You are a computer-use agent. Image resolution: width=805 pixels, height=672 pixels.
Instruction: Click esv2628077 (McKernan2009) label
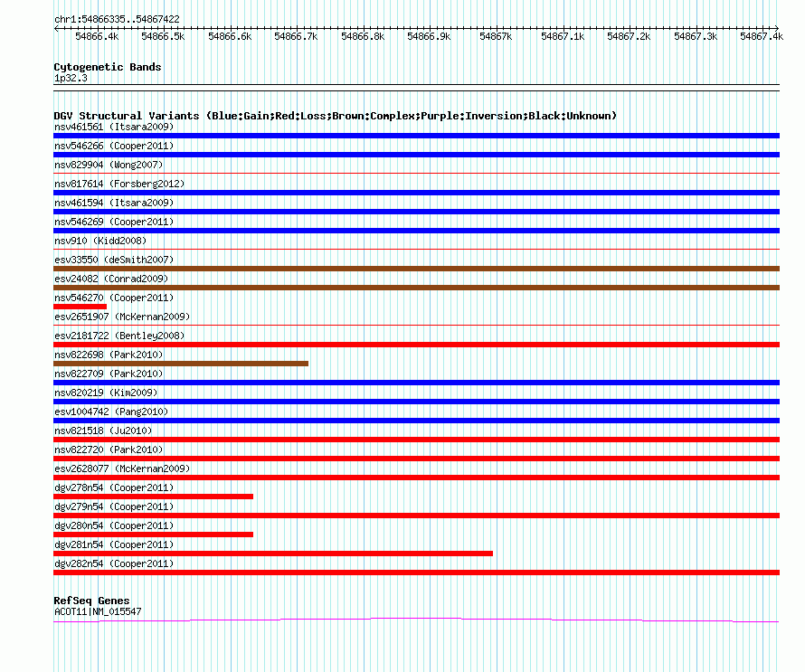122,469
